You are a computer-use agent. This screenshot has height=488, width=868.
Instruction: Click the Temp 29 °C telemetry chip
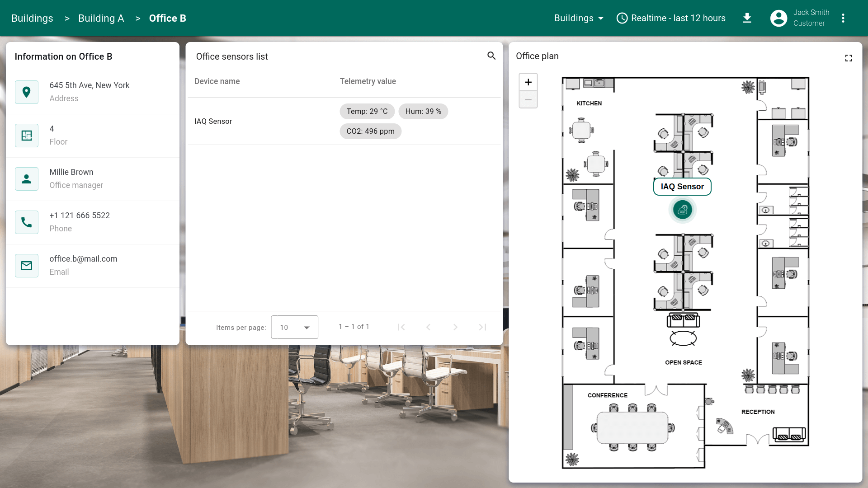click(x=367, y=111)
